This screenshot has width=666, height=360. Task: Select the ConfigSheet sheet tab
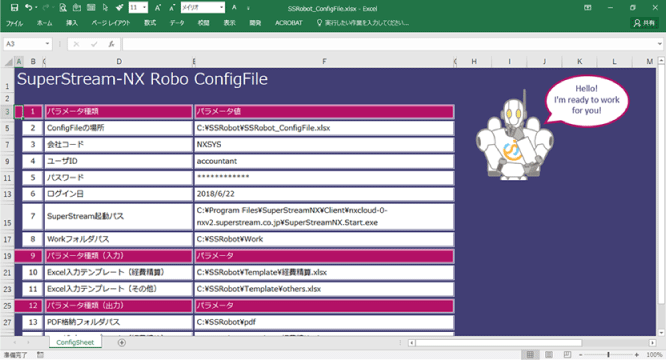point(75,342)
